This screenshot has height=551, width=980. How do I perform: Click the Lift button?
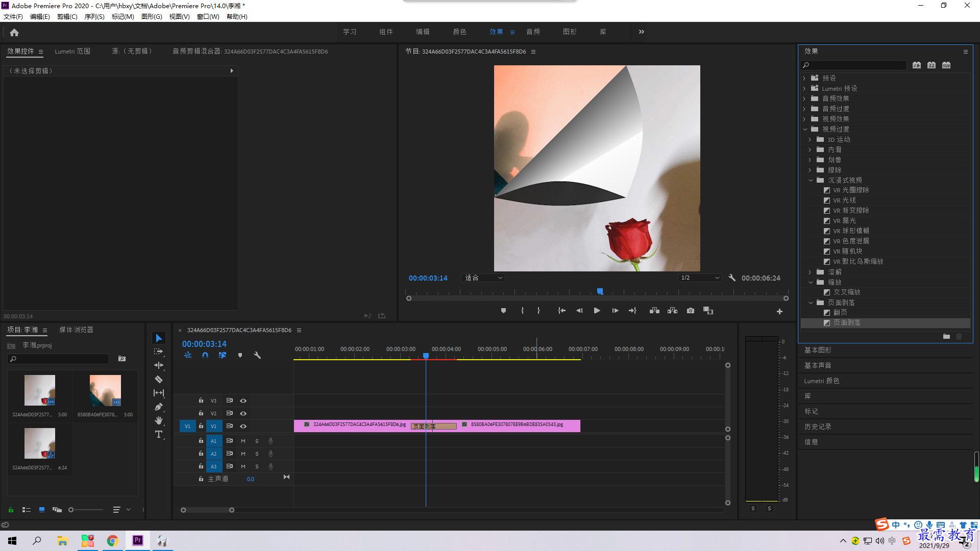[654, 311]
